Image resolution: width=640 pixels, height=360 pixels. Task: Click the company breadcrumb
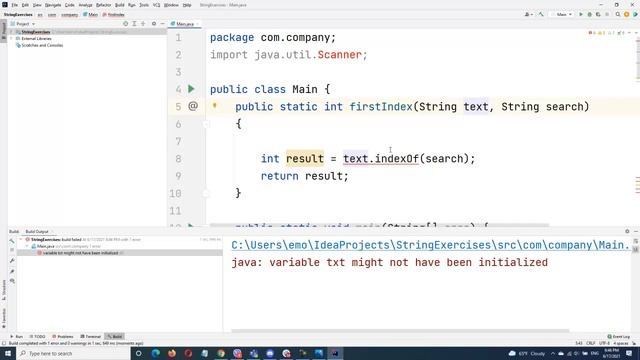69,15
